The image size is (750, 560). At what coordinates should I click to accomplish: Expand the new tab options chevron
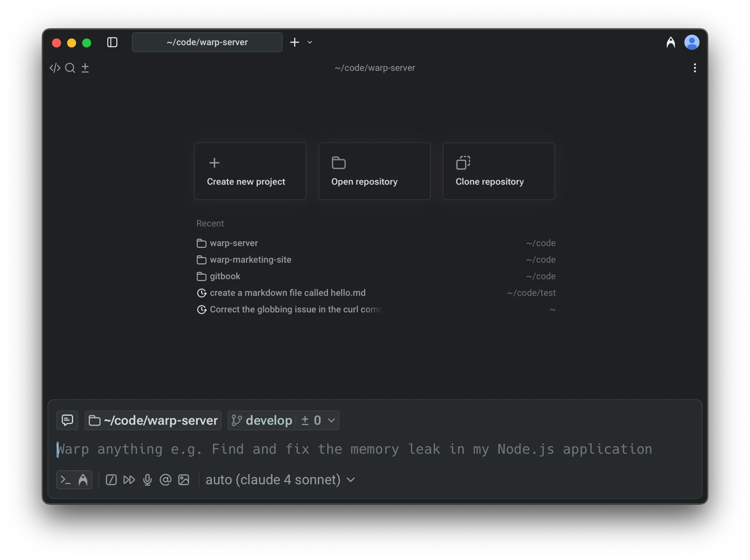click(310, 42)
